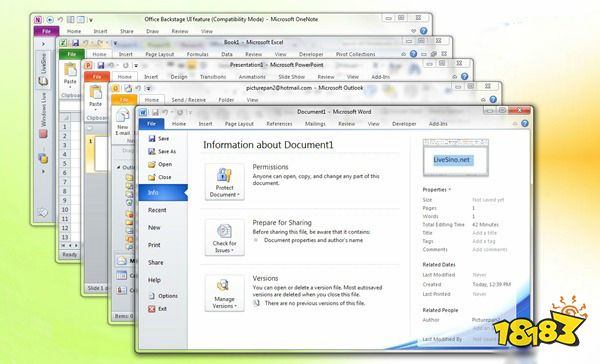Open Check for Issues dropdown button
This screenshot has width=600, height=364.
click(x=224, y=237)
